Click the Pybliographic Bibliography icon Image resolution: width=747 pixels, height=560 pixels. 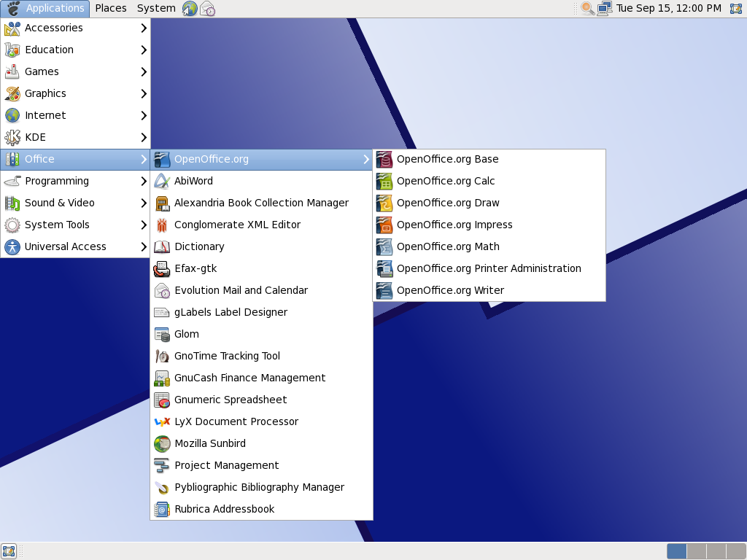[x=162, y=488]
